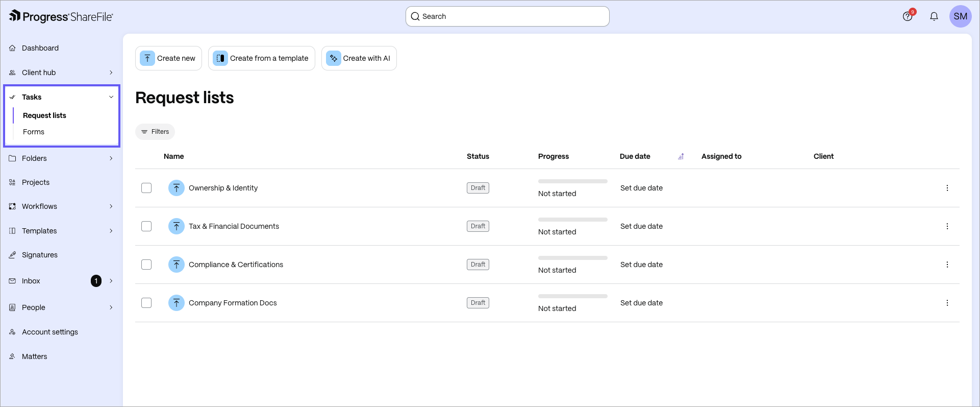Screen dimensions: 980x407
Task: Click the Compliance & Certifications row icon
Action: click(177, 265)
